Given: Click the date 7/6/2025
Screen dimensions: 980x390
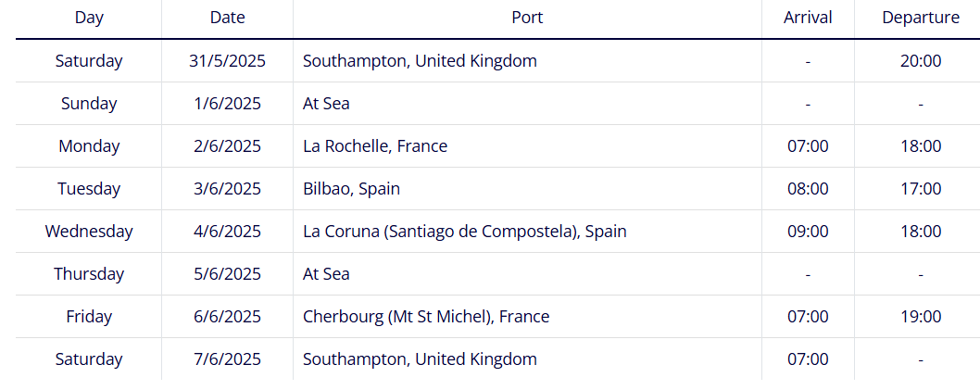Looking at the screenshot, I should coord(228,359).
